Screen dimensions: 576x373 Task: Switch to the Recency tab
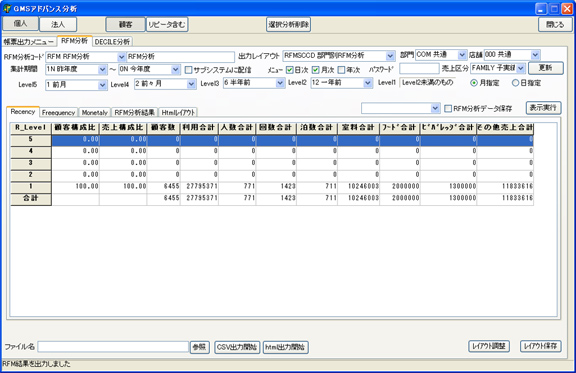[x=23, y=111]
